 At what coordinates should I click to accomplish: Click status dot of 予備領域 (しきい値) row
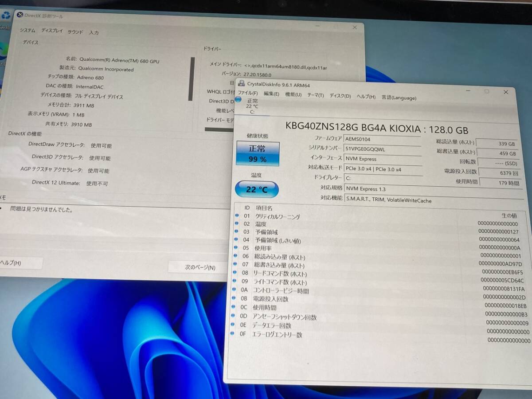click(x=237, y=240)
